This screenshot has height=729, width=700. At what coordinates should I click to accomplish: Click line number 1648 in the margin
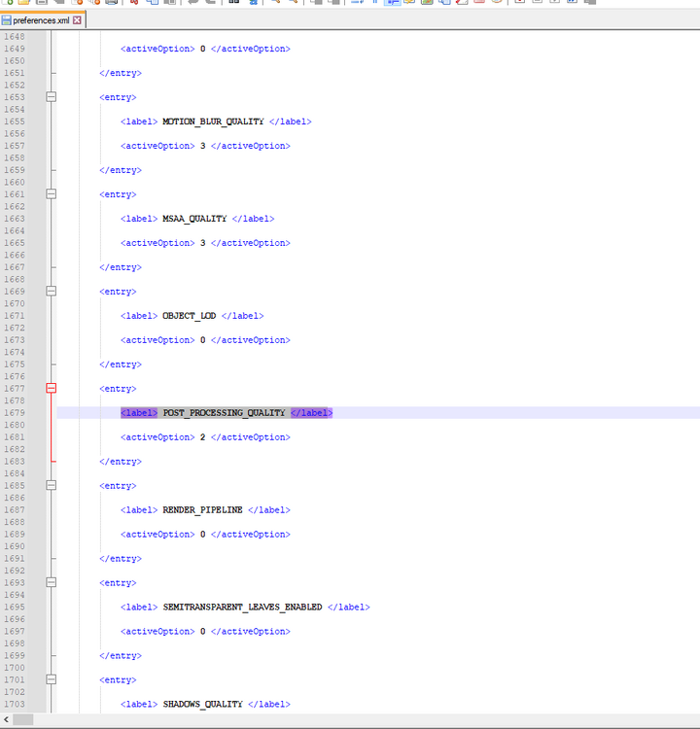[x=15, y=36]
